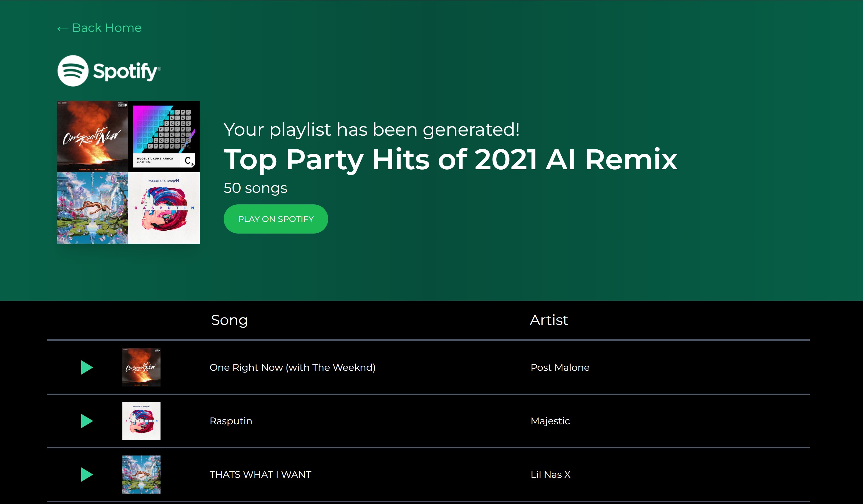This screenshot has height=504, width=863.
Task: Open Rasputin cover in playlist collage
Action: 164,208
